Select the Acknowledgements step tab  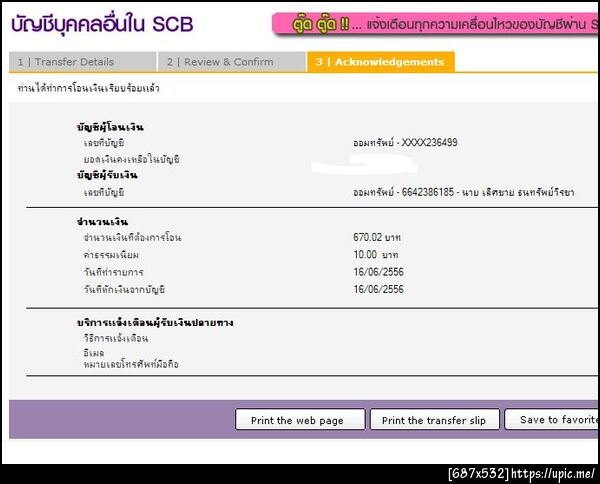(x=381, y=62)
